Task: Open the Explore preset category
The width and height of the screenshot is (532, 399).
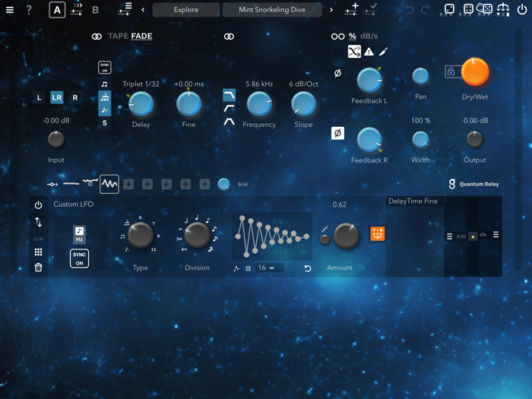Action: tap(186, 10)
